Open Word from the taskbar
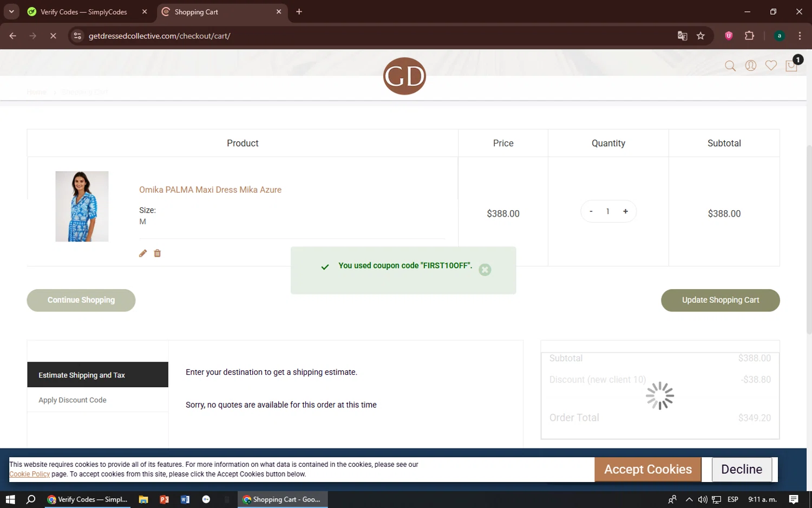 click(x=185, y=499)
